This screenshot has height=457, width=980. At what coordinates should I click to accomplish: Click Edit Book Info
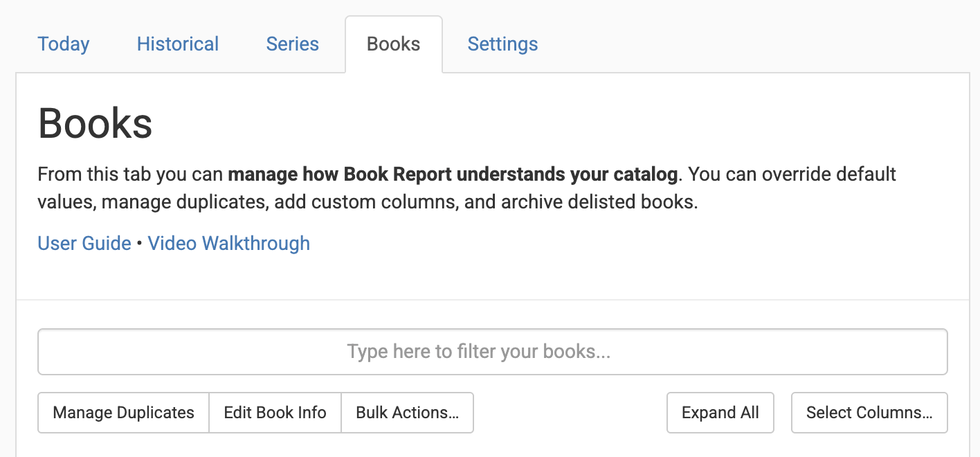click(275, 412)
